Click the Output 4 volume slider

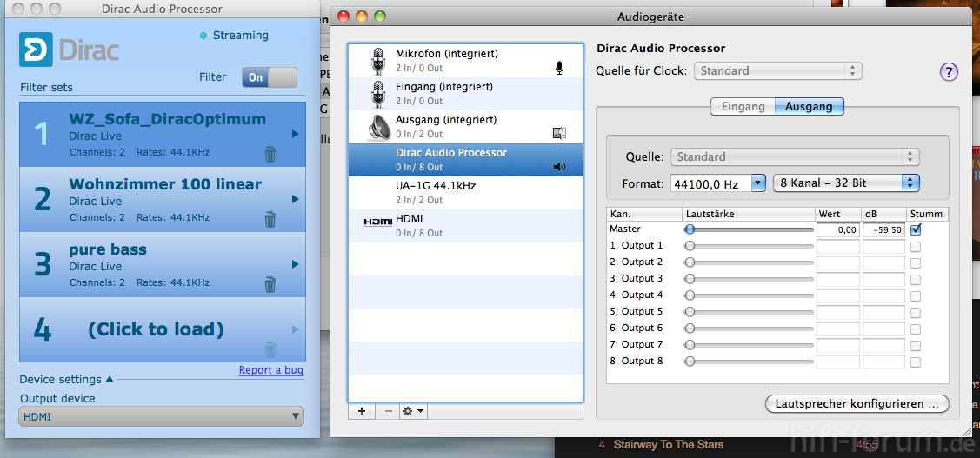[750, 295]
